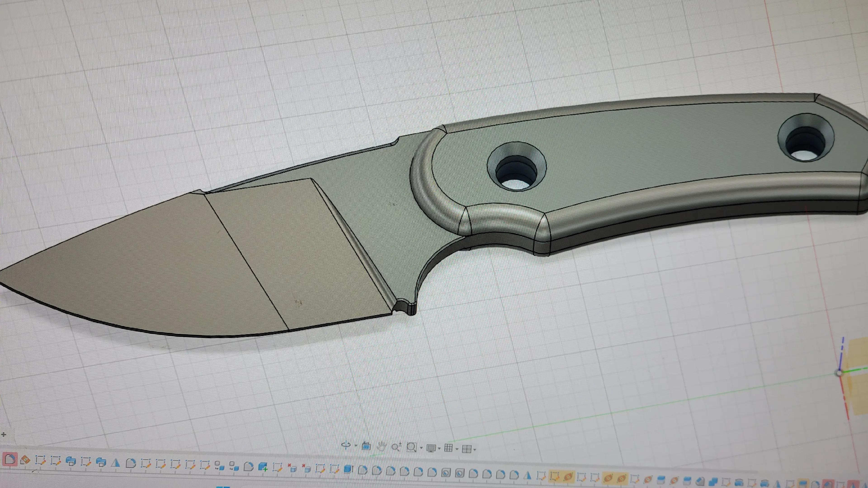868x488 pixels.
Task: Click the origin point on the canvas
Action: pyautogui.click(x=839, y=373)
